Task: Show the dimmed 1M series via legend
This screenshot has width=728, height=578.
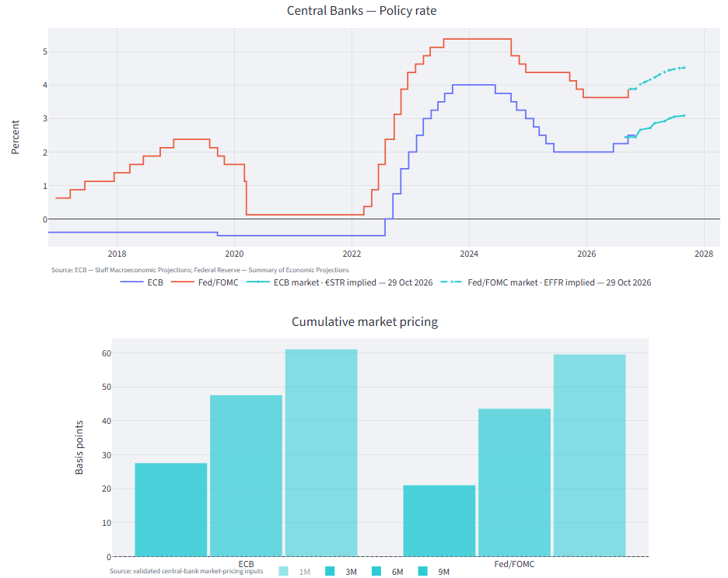Action: coord(294,572)
